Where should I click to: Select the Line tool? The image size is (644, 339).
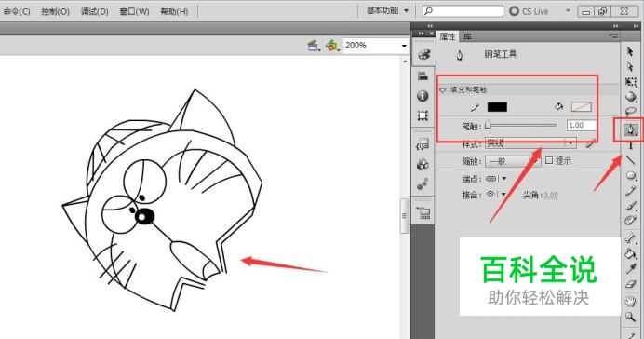click(x=630, y=161)
